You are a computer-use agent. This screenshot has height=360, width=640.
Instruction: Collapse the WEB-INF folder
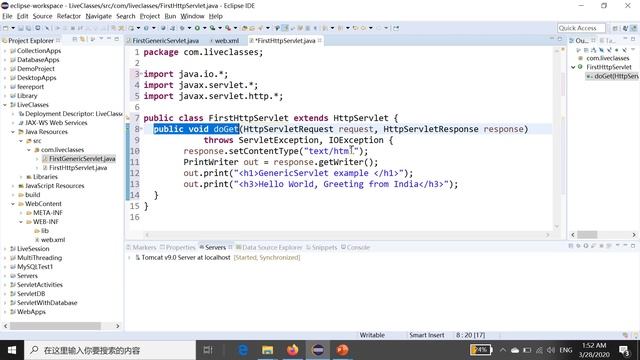[21, 222]
